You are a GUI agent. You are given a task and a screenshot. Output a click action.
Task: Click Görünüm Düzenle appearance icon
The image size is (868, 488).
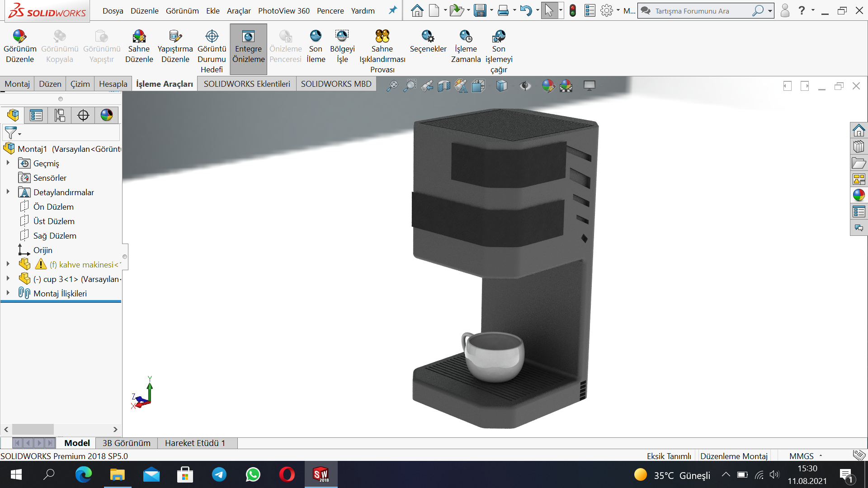tap(19, 36)
